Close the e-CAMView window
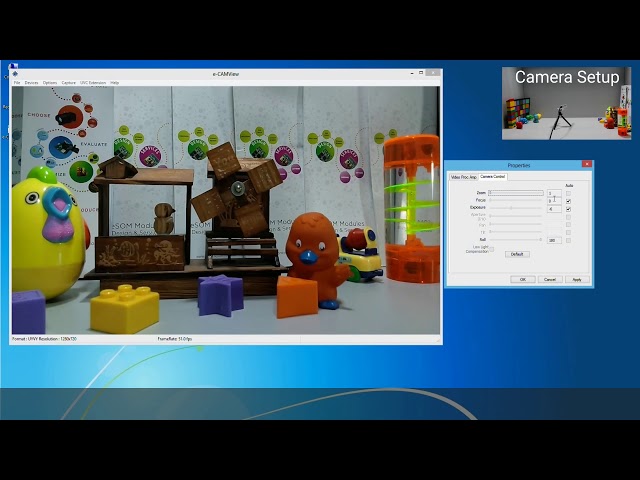The height and width of the screenshot is (480, 640). coord(433,73)
